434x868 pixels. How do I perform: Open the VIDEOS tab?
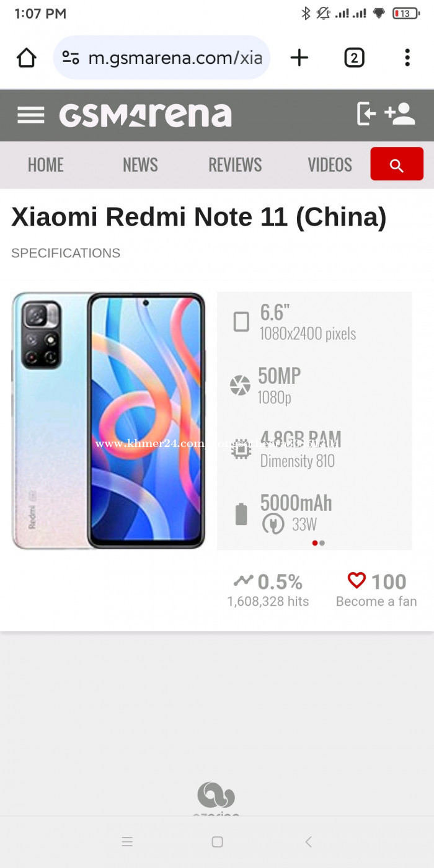tap(330, 165)
